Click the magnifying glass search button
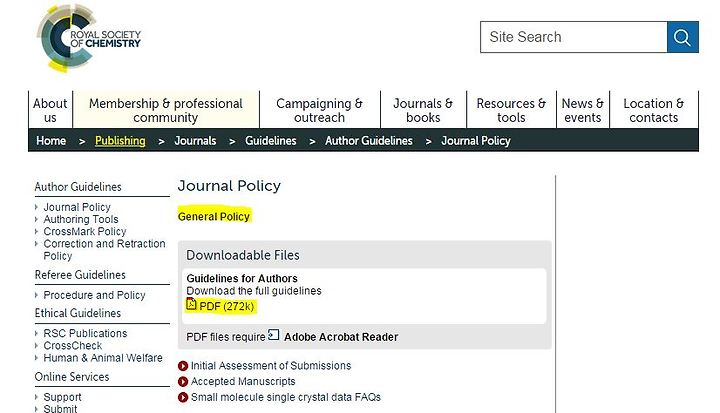Viewport: 720px width, 413px height. coord(683,37)
